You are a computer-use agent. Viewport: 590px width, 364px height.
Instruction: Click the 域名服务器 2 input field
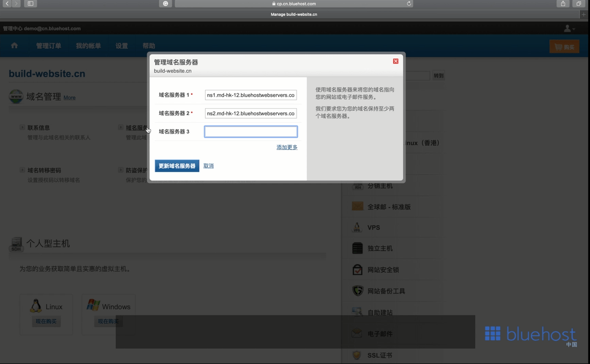tap(251, 113)
